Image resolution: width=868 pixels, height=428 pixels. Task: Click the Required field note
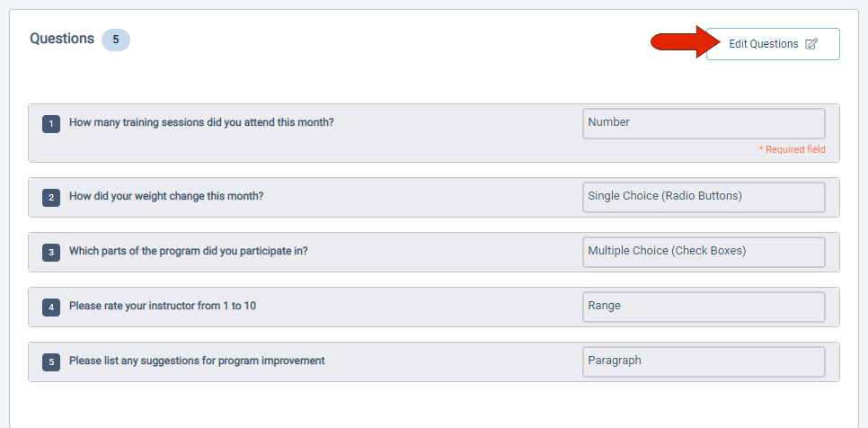point(792,149)
